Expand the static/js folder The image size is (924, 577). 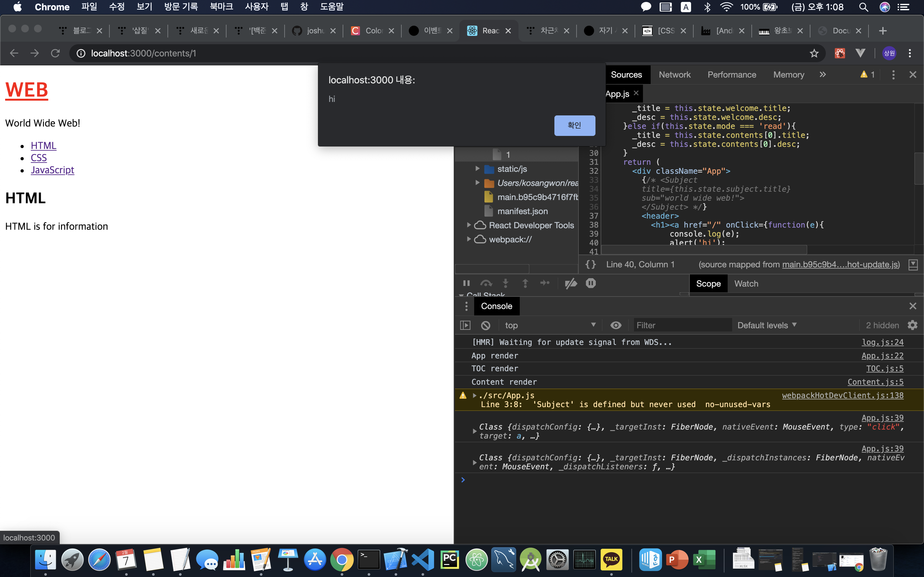coord(477,169)
